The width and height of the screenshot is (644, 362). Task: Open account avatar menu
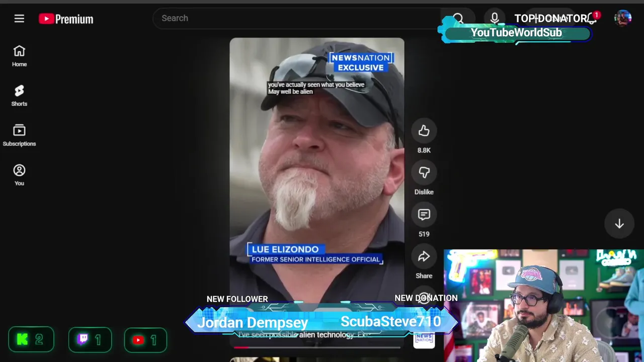[x=623, y=19]
